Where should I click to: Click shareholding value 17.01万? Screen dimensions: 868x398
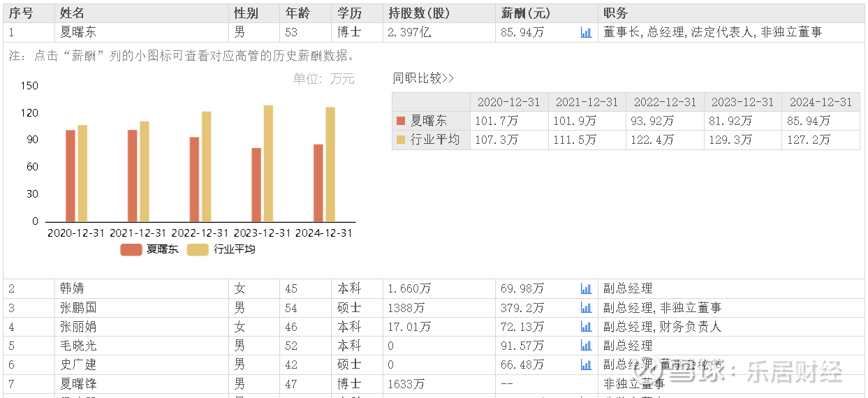coord(410,326)
